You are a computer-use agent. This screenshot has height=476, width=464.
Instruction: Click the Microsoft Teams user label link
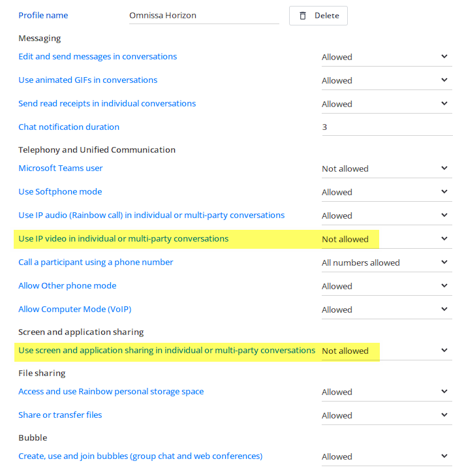pos(61,168)
